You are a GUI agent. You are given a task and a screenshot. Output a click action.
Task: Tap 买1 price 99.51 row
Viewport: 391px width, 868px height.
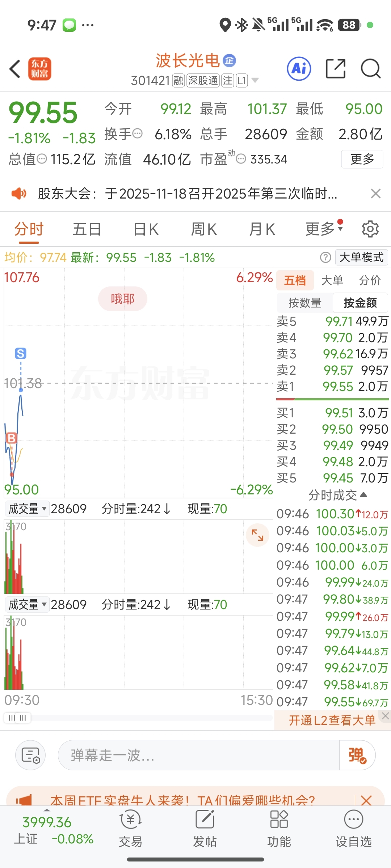[332, 413]
